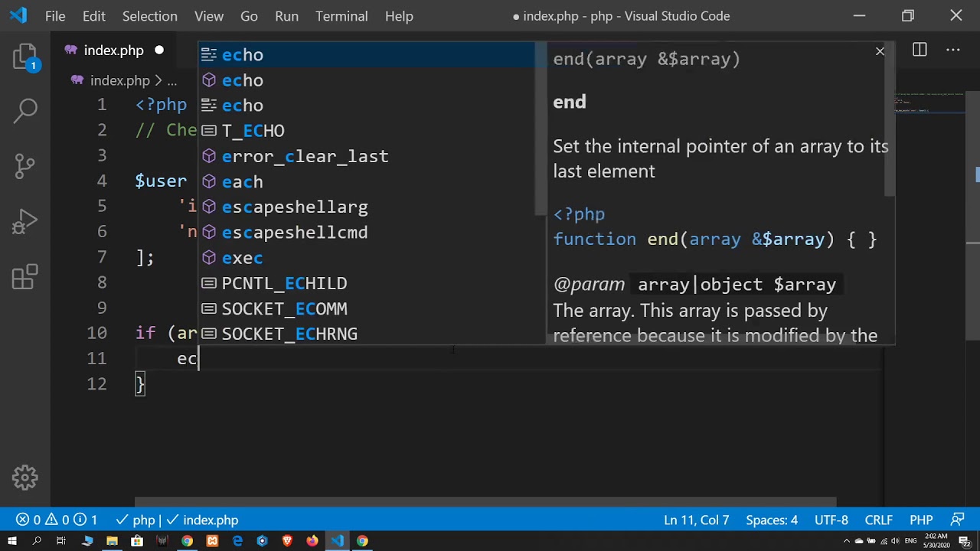Choose the exec suggestion from the list
This screenshot has width=980, height=551.
point(242,258)
